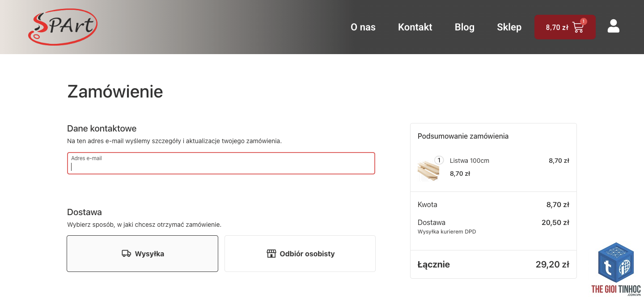Viewport: 644px width, 297px height.
Task: Click the SPArt logo
Action: coord(63,27)
